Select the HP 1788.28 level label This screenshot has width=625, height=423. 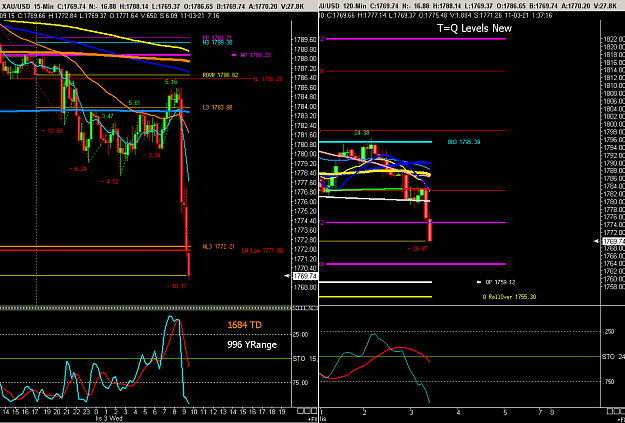click(x=257, y=55)
